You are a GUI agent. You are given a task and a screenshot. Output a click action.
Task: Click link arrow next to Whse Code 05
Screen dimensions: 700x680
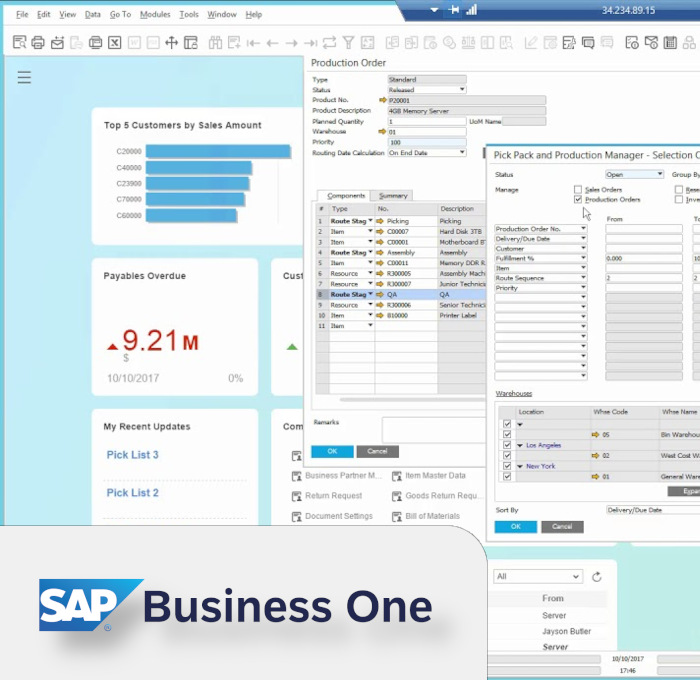pyautogui.click(x=596, y=434)
